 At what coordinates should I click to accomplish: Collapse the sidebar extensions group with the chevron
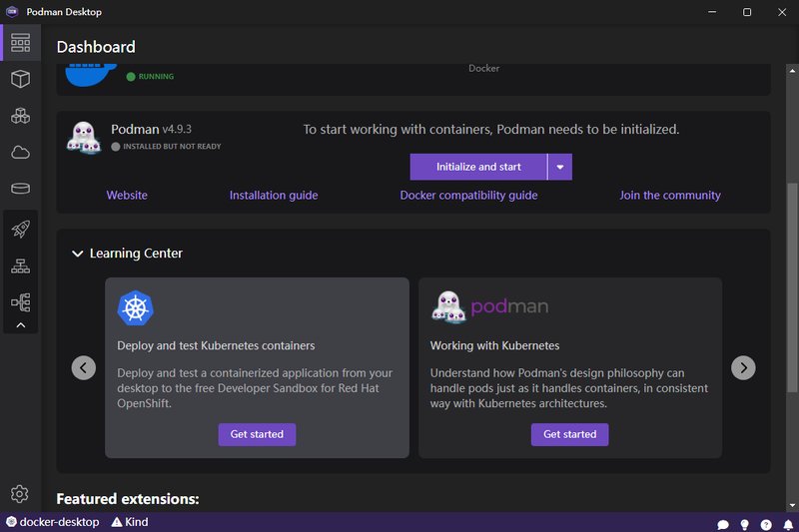[x=20, y=325]
